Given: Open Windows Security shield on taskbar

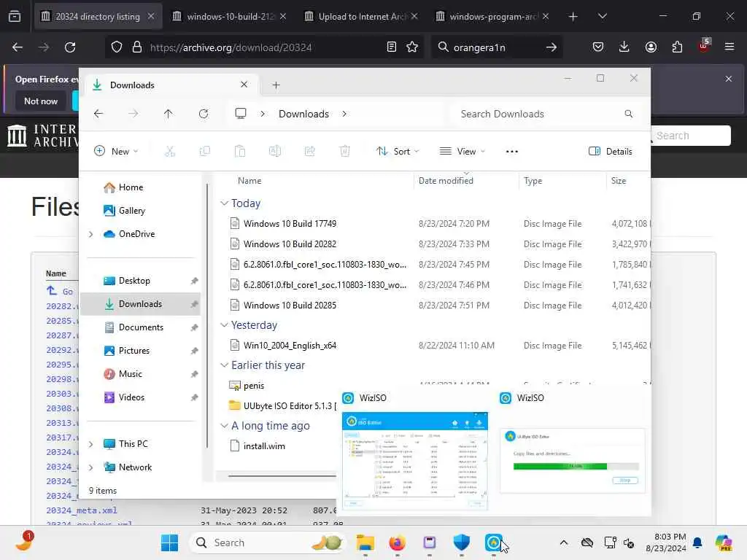Looking at the screenshot, I should tap(461, 542).
